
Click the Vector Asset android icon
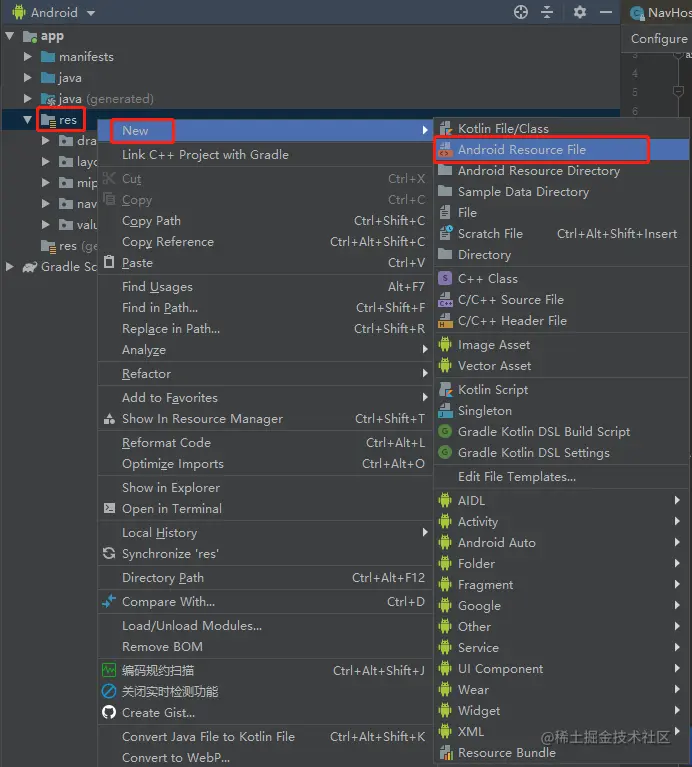(x=445, y=365)
